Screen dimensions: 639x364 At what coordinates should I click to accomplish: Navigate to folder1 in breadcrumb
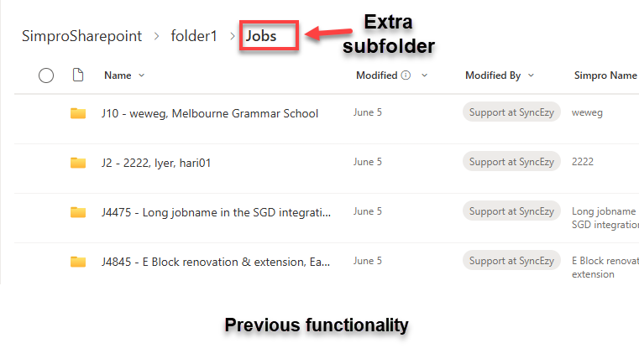194,36
